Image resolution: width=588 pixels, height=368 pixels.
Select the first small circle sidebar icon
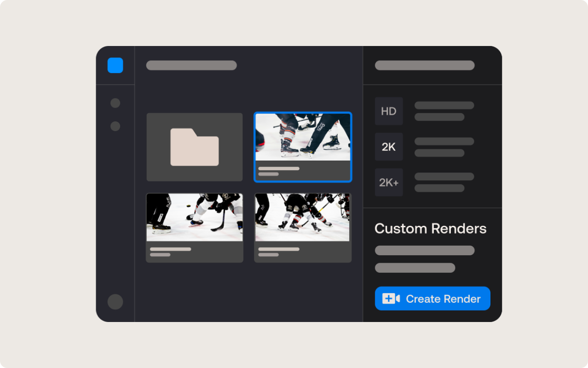[115, 103]
